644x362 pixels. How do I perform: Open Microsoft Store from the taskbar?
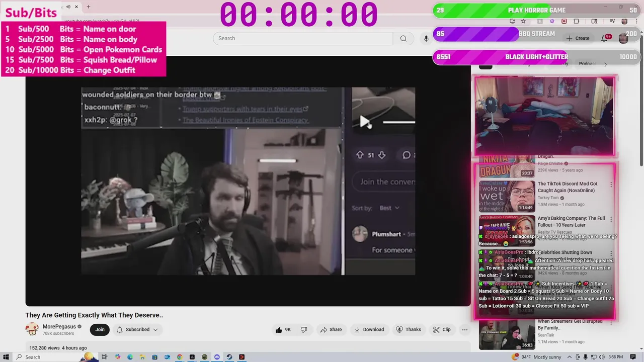click(x=154, y=357)
